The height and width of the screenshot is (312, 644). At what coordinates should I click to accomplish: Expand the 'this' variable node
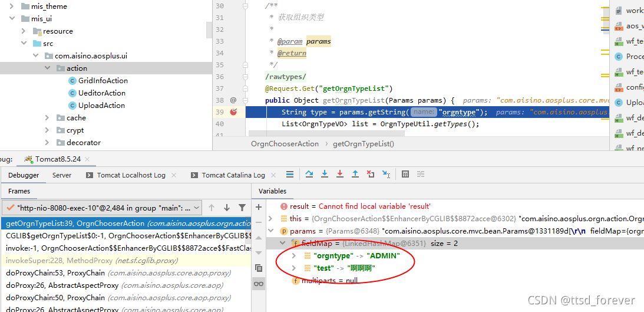[270, 218]
